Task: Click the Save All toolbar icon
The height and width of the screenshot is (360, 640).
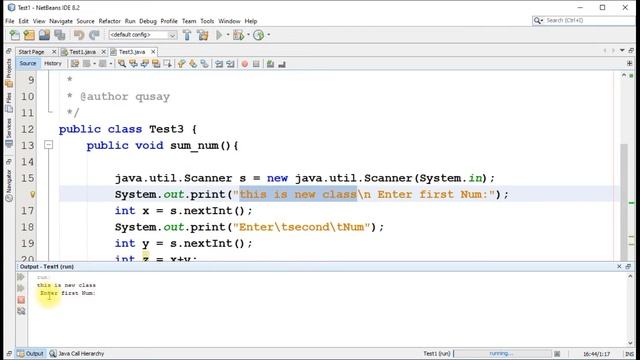Action: pyautogui.click(x=60, y=35)
